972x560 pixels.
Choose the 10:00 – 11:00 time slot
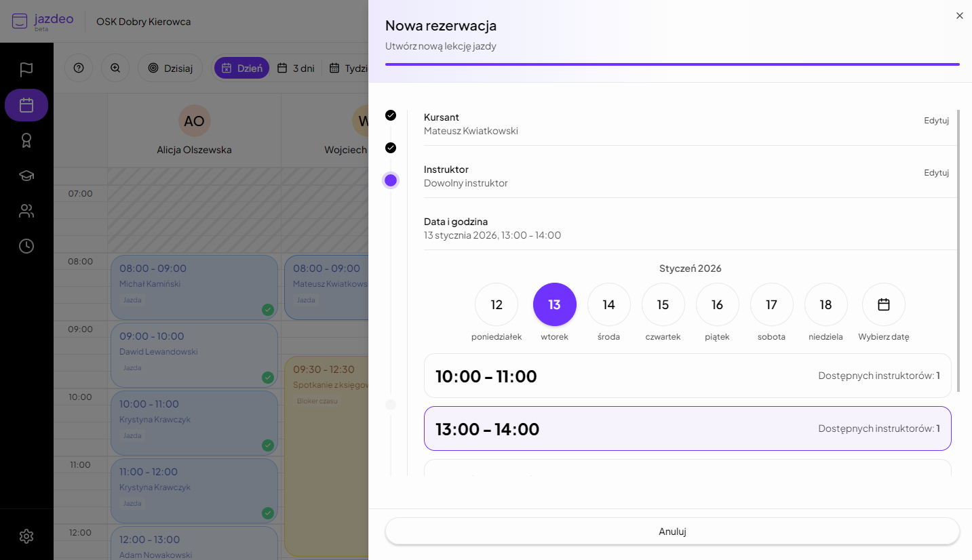click(x=687, y=376)
